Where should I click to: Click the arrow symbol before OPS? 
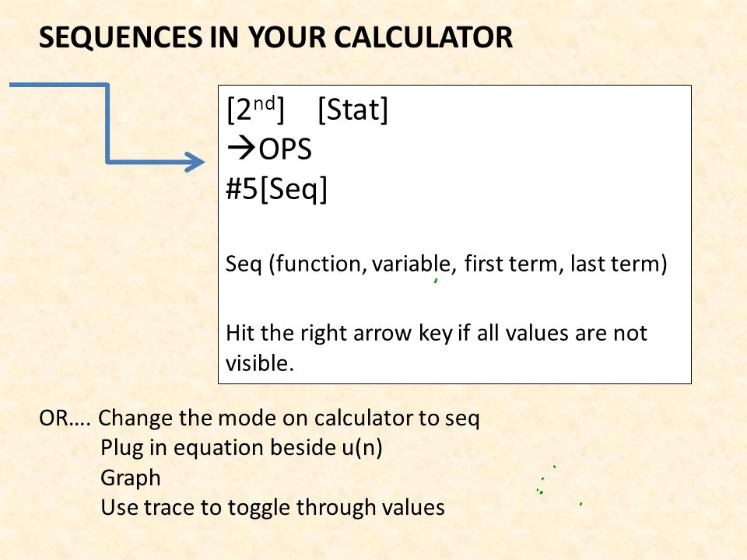(x=241, y=148)
